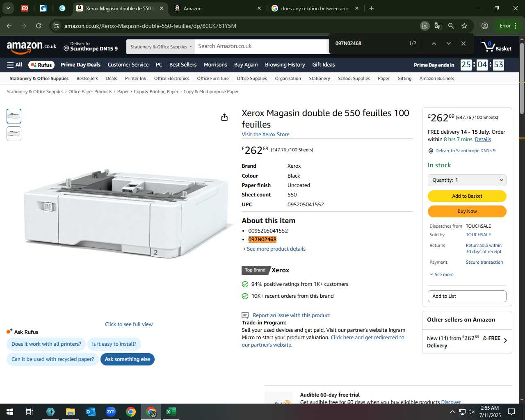Close the find-in-page bar
Screen dimensions: 525x420
pos(463,43)
